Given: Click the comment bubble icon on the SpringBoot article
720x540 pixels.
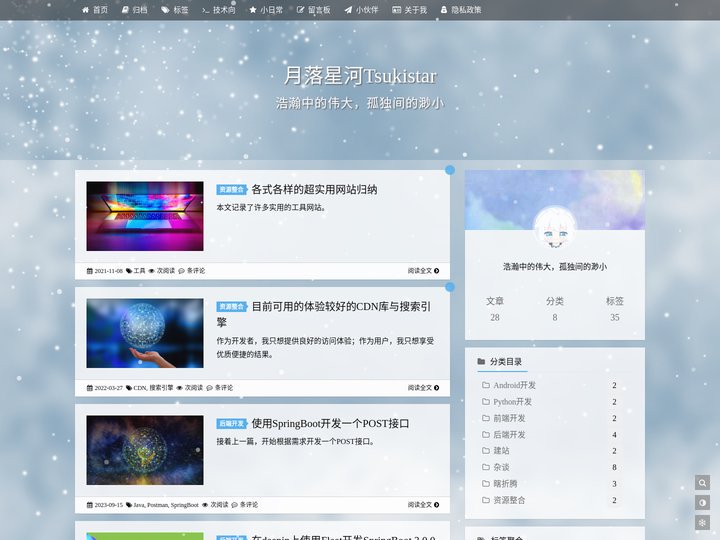Looking at the screenshot, I should 235,505.
